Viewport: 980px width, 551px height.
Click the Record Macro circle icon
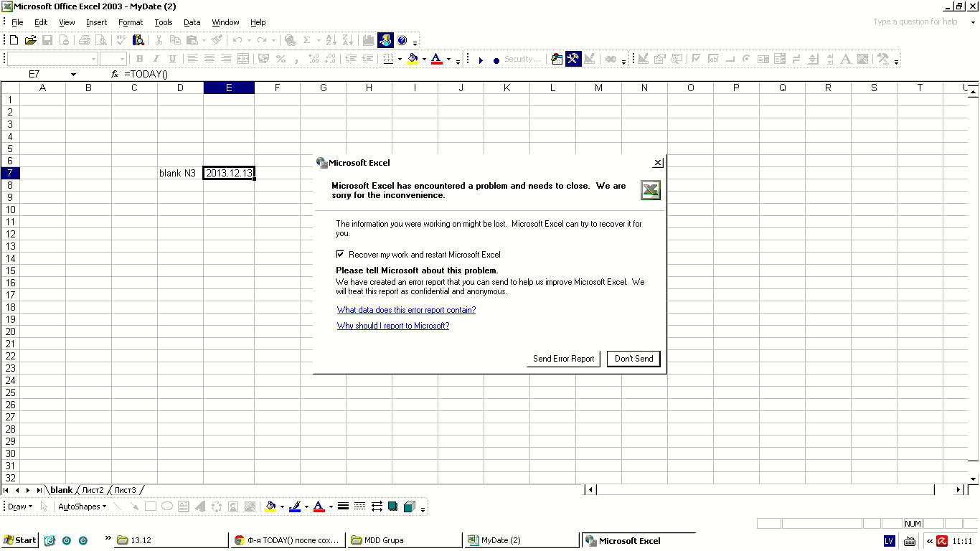click(x=496, y=60)
